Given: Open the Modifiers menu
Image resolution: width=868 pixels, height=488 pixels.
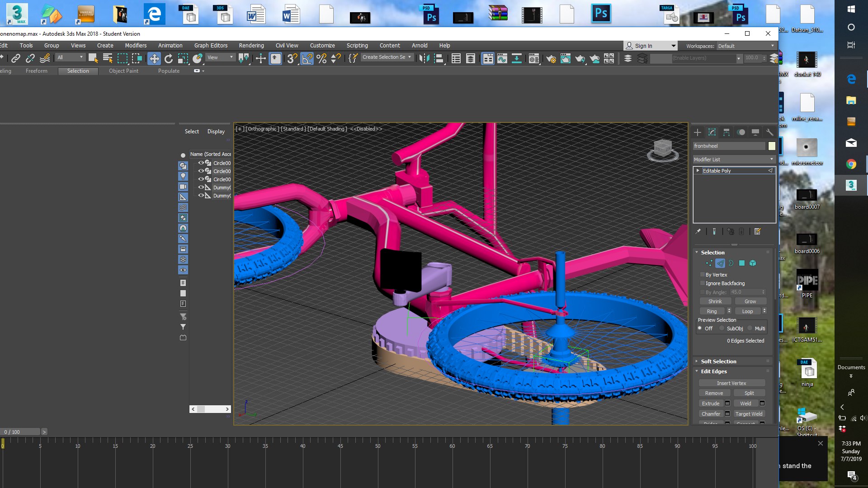Looking at the screenshot, I should tap(136, 46).
